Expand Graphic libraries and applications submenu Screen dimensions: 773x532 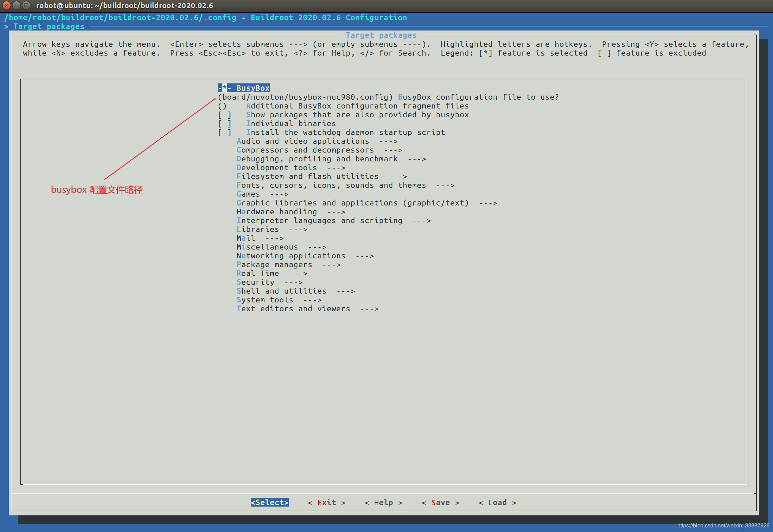367,203
